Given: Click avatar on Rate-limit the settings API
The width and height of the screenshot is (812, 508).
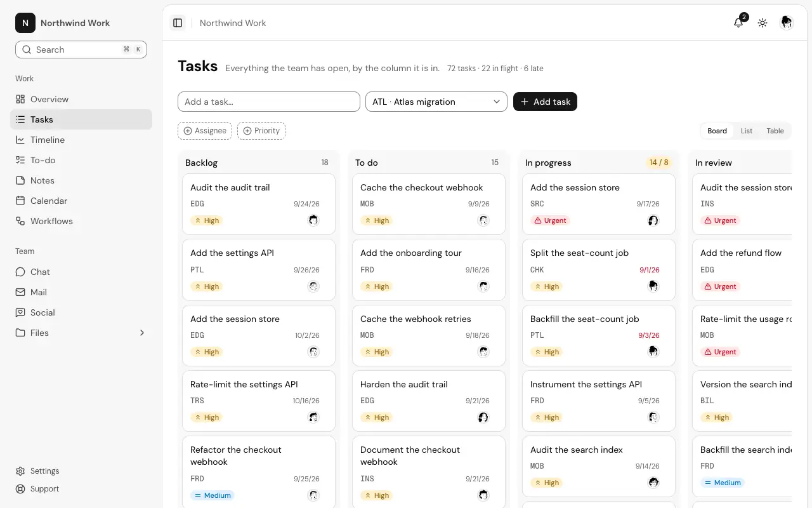Looking at the screenshot, I should coord(313,417).
